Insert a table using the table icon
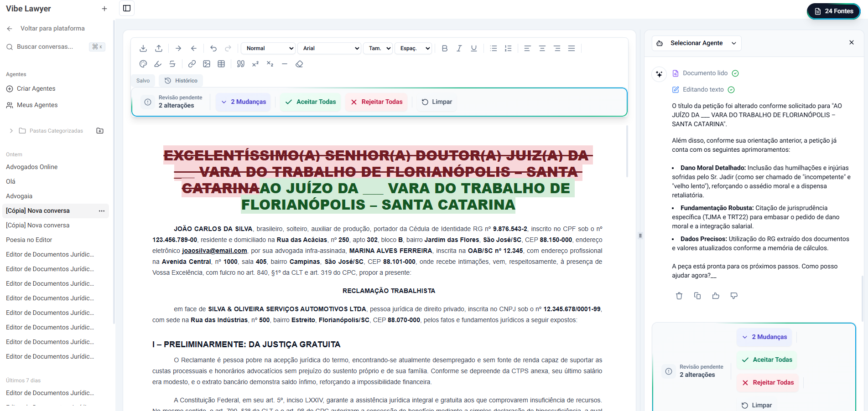This screenshot has width=868, height=411. click(x=221, y=64)
